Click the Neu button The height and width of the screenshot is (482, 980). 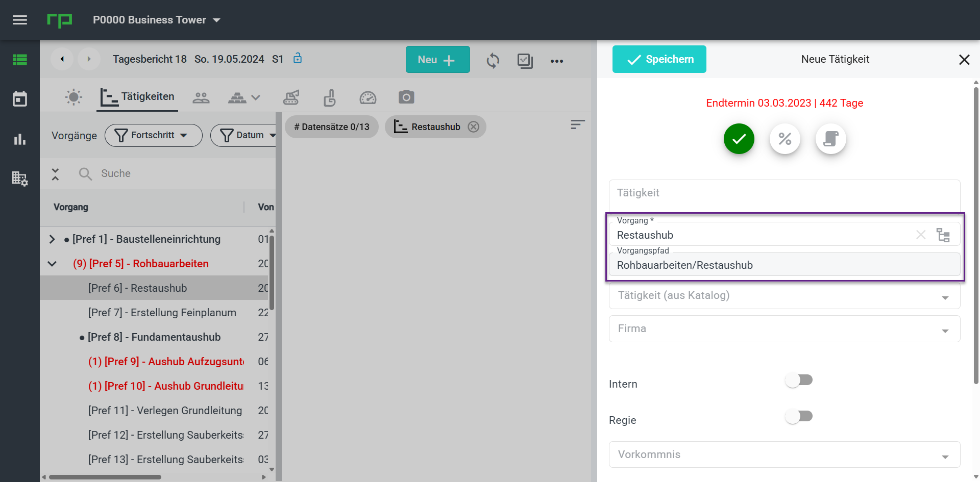[438, 60]
